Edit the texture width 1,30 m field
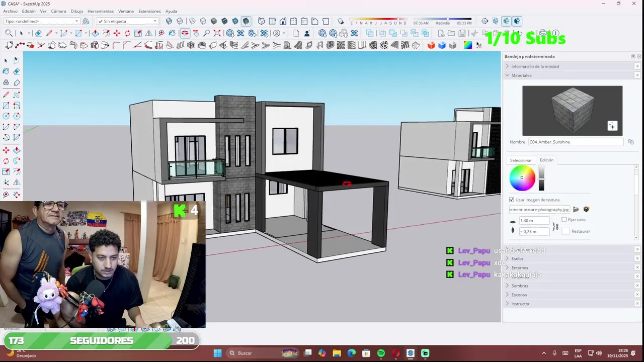 (534, 220)
